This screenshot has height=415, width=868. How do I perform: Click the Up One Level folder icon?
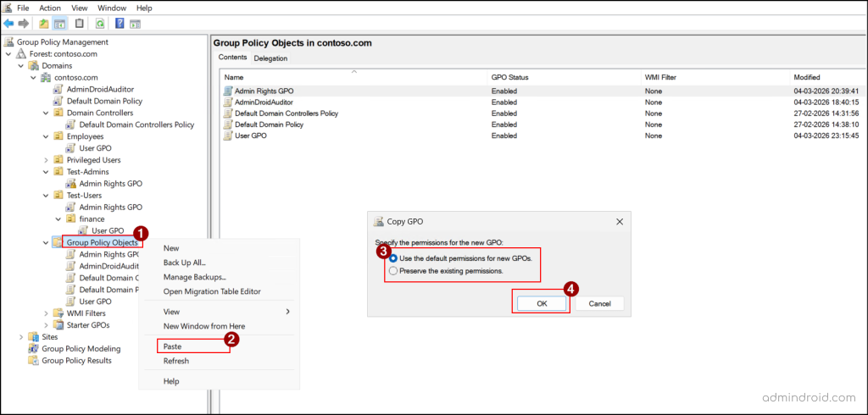click(x=44, y=23)
